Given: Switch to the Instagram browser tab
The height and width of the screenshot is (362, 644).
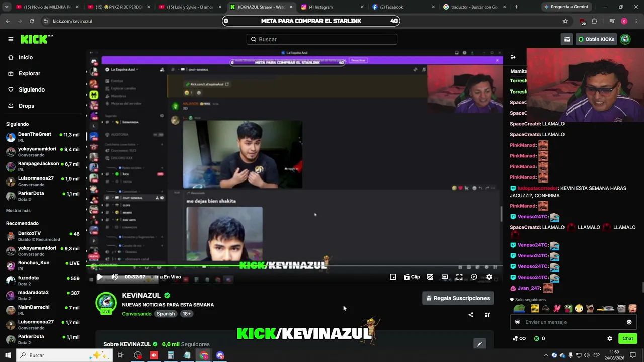Looking at the screenshot, I should pyautogui.click(x=333, y=7).
